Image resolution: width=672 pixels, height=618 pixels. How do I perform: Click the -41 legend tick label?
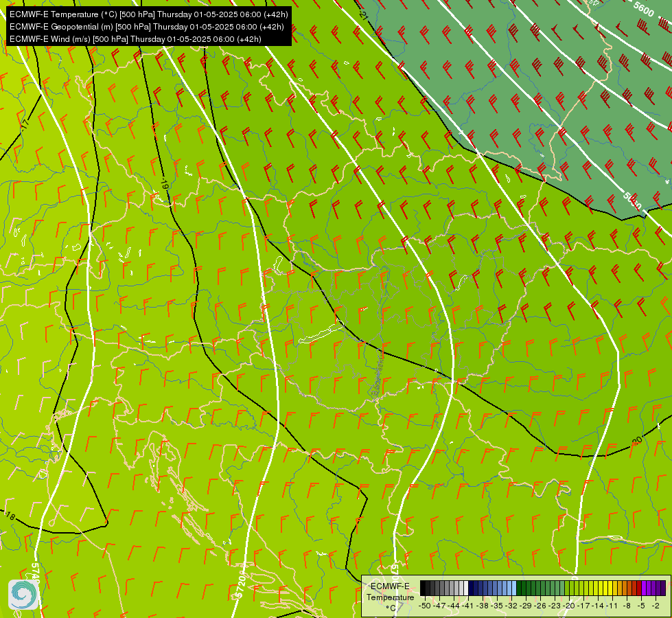468,606
